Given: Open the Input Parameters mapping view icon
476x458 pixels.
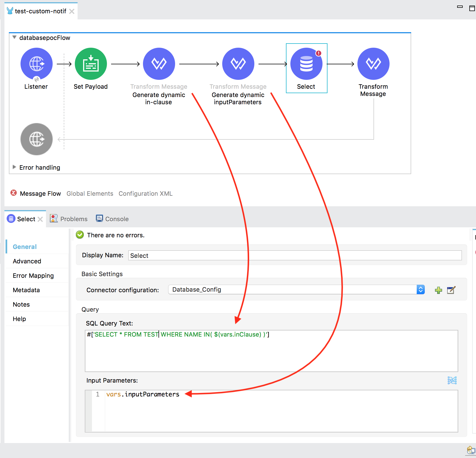Looking at the screenshot, I should click(x=452, y=380).
